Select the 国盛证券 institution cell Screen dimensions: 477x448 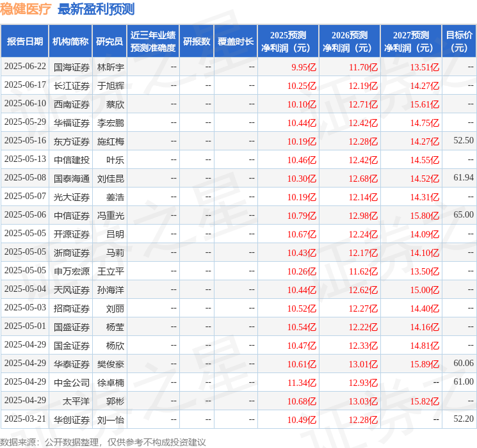tap(72, 327)
